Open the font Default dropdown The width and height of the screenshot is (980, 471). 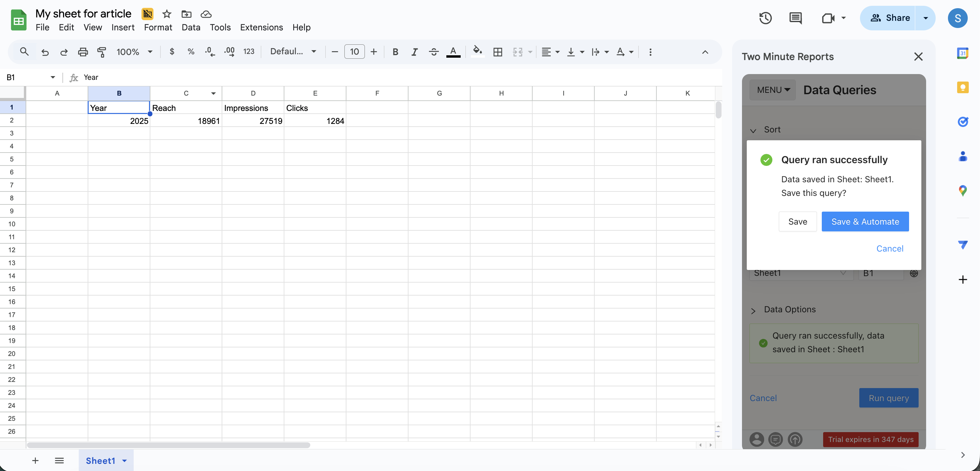(293, 52)
